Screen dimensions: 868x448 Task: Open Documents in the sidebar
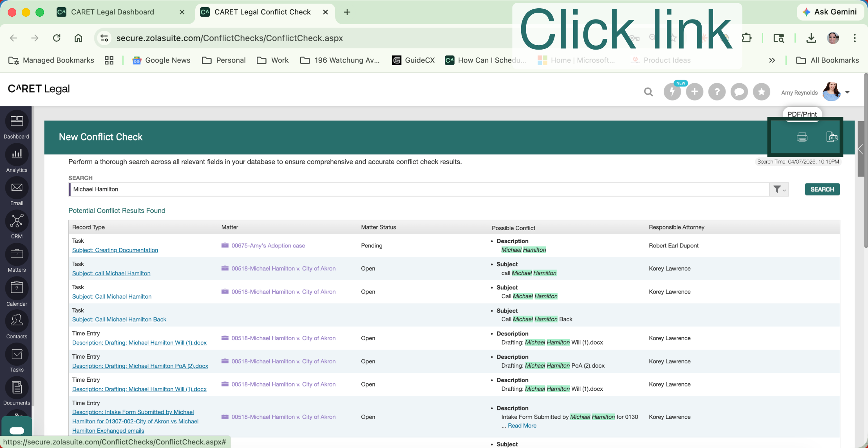[x=17, y=388]
